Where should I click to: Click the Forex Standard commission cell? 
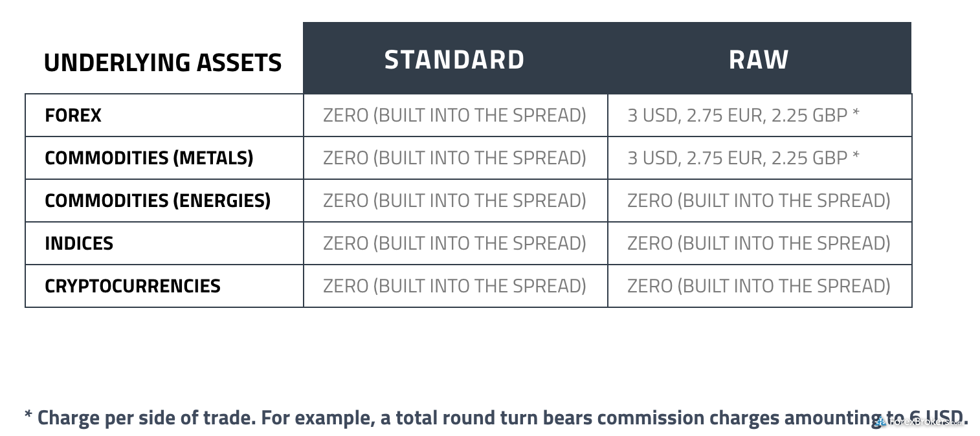(455, 115)
